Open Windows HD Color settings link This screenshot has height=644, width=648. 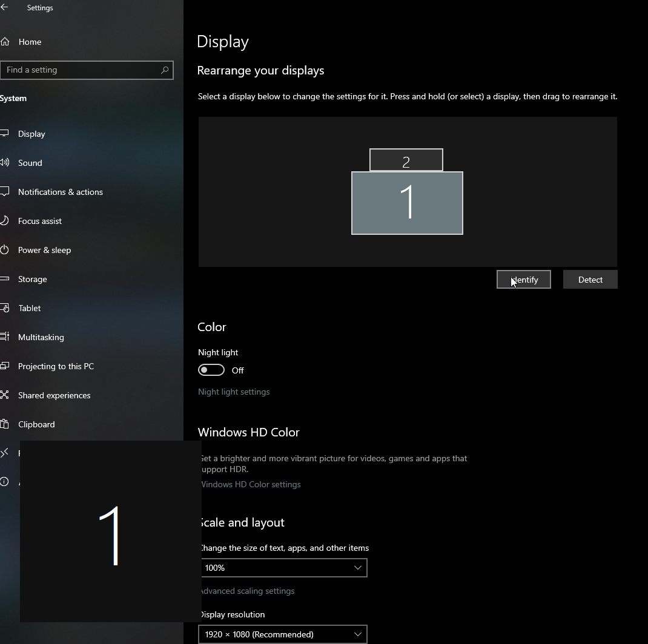point(251,484)
